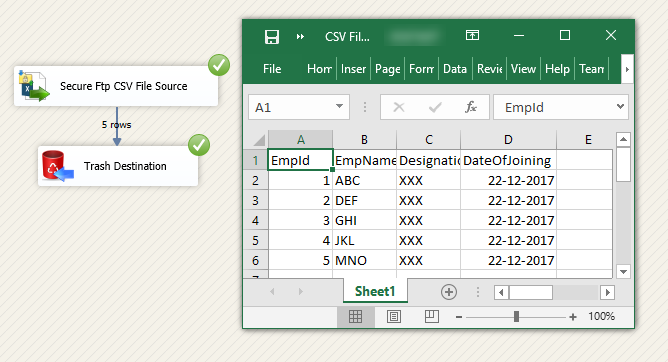This screenshot has height=362, width=668.
Task: Switch to Normal view icon
Action: 355,317
